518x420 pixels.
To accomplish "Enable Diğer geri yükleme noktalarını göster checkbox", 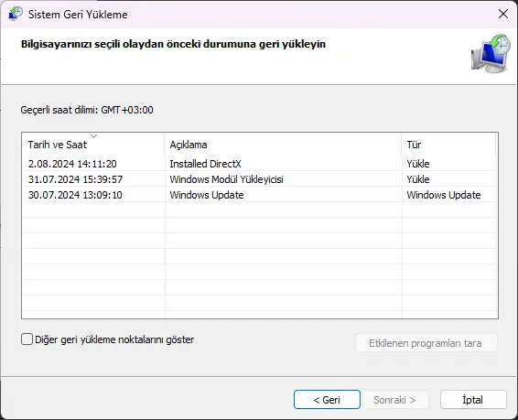I will [x=27, y=339].
